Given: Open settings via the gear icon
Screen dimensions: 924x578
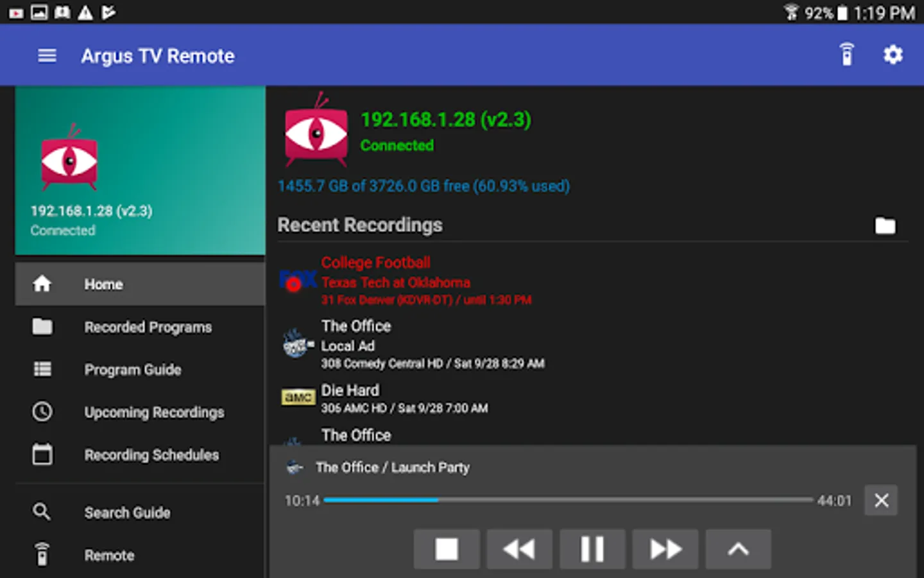Looking at the screenshot, I should click(x=893, y=55).
